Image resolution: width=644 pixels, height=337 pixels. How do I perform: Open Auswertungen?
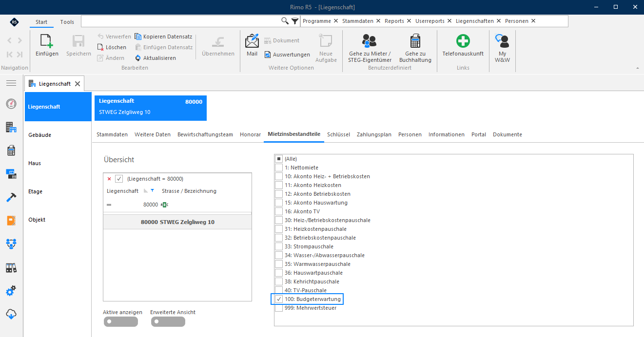tap(287, 55)
